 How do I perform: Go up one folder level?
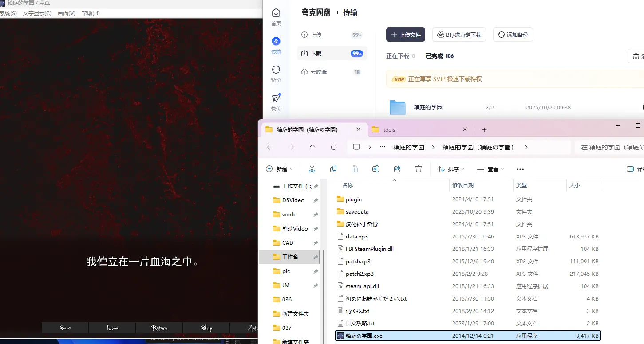312,147
